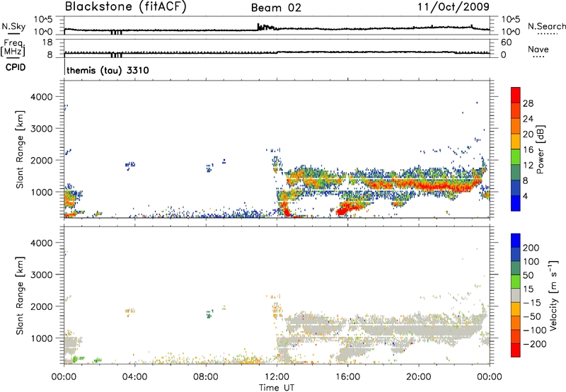
Task: Click the '04:00' time axis label
Action: [x=134, y=377]
